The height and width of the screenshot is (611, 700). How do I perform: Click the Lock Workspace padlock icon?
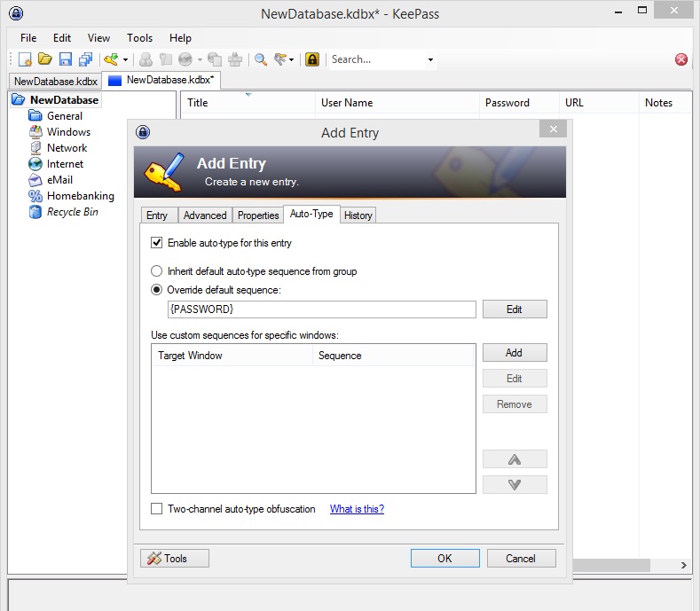(x=312, y=59)
